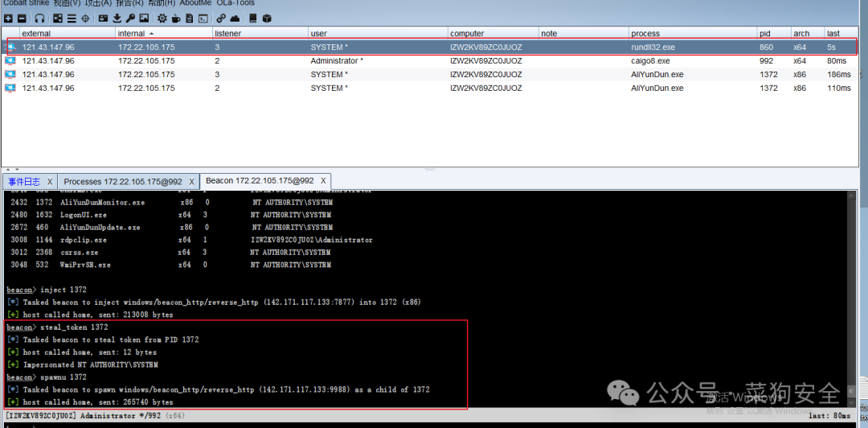Click the connect to team server plus icon
Image resolution: width=868 pixels, height=428 pixels.
point(8,19)
